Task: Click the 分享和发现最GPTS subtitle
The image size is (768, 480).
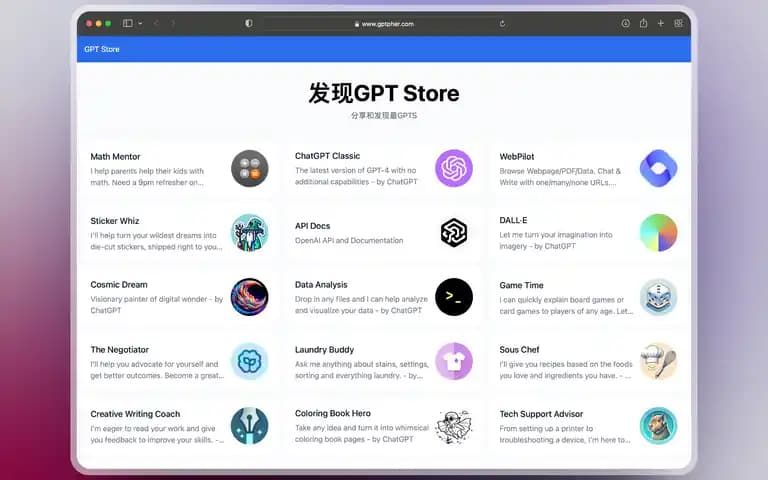Action: [x=384, y=116]
